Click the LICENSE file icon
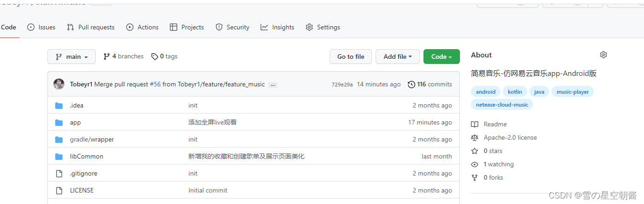This screenshot has width=644, height=204. (x=59, y=191)
